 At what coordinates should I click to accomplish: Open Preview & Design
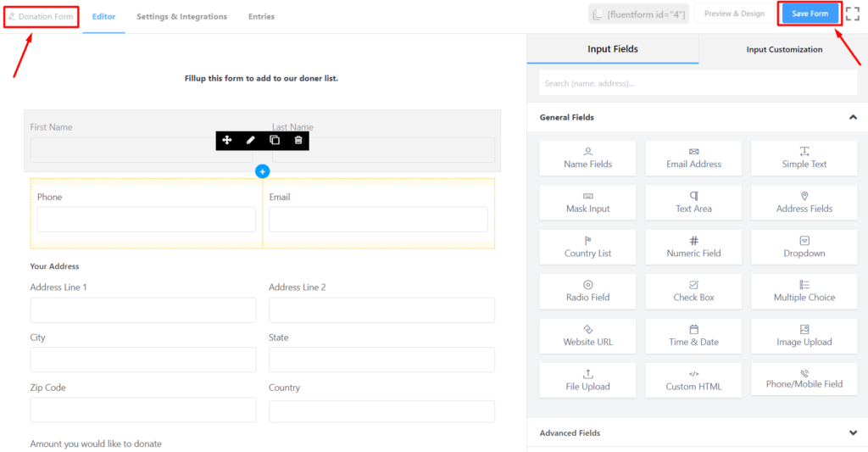click(x=734, y=14)
